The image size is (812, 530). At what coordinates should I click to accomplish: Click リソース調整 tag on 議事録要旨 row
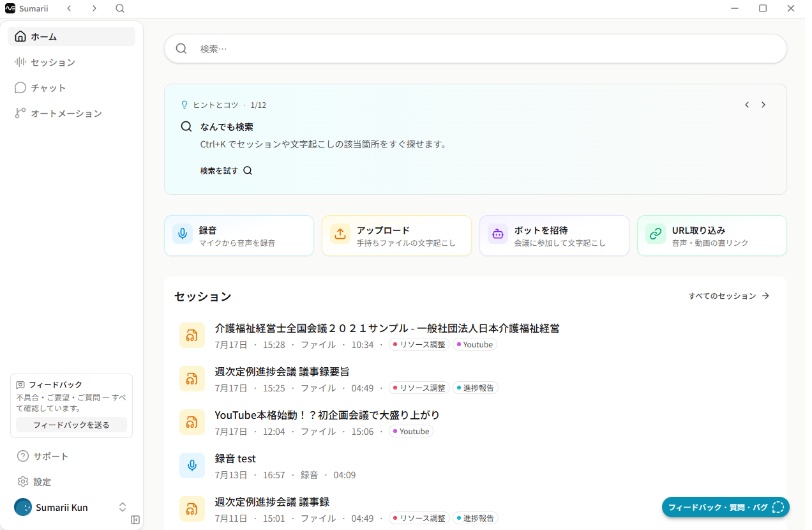pyautogui.click(x=419, y=388)
